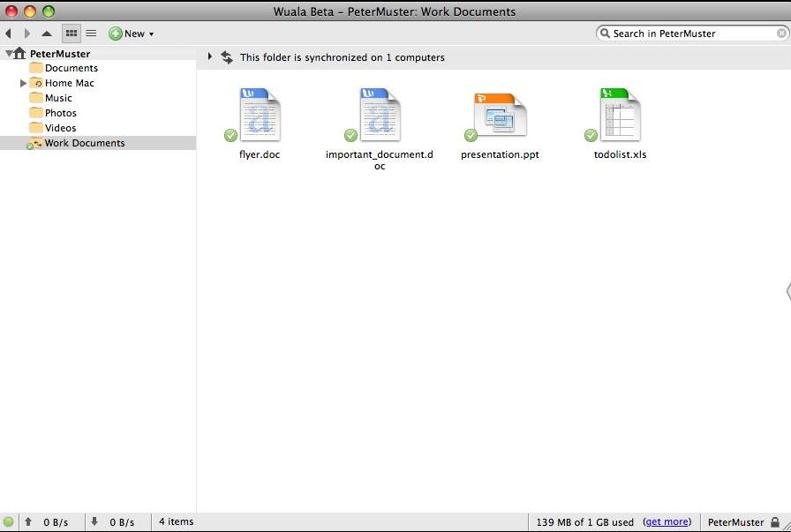Click the lock icon in the status bar
Image resolution: width=791 pixels, height=532 pixels.
[775, 522]
